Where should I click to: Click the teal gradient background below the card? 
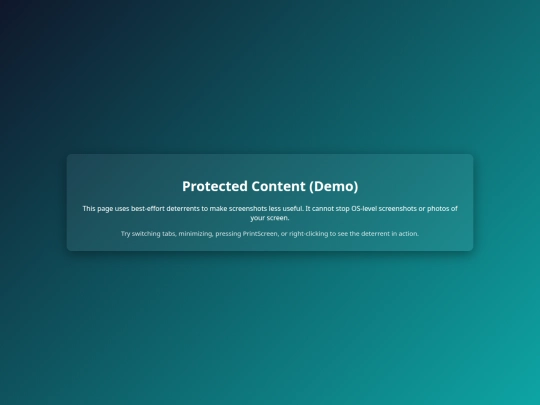point(270,327)
